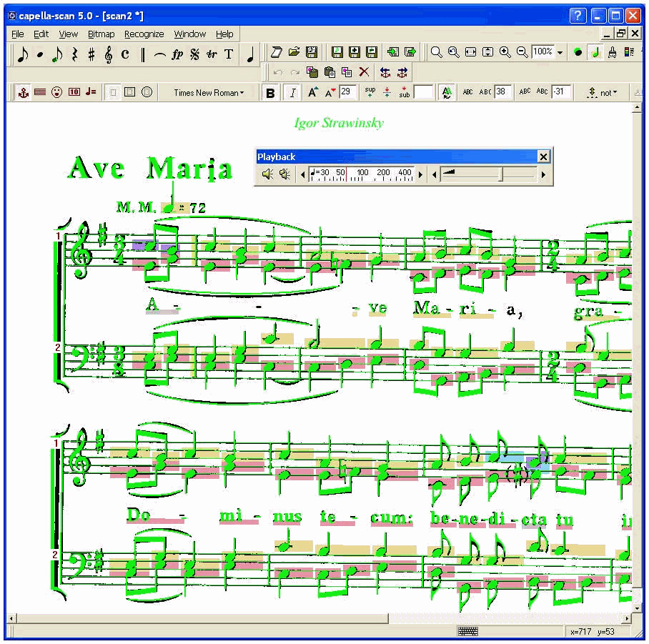Select the treble clef tool
The image size is (649, 644).
[109, 54]
